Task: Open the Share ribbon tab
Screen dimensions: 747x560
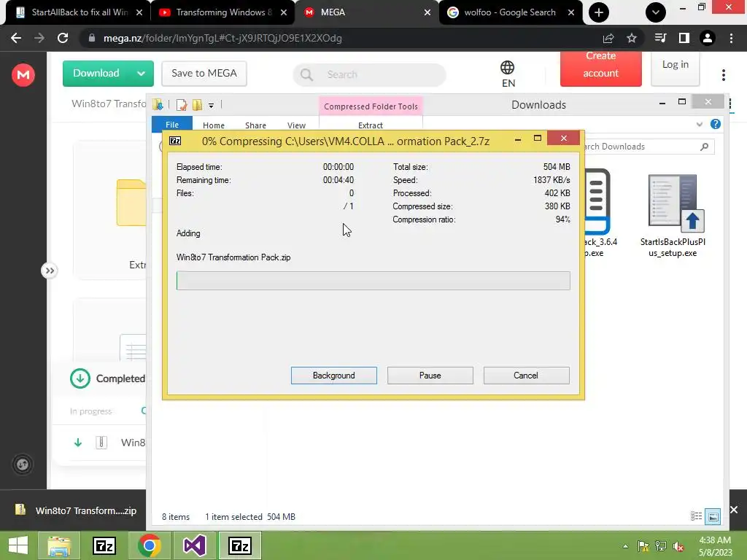Action: (255, 125)
